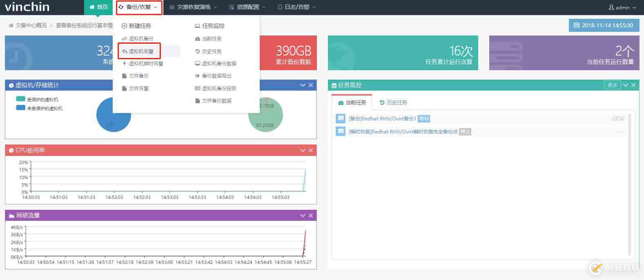Close the 网络流量 panel

(x=311, y=216)
